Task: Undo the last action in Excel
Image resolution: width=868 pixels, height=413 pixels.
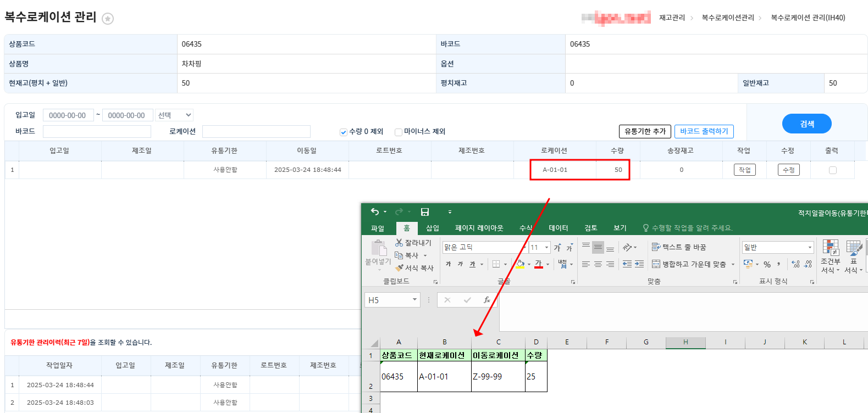Action: (375, 212)
